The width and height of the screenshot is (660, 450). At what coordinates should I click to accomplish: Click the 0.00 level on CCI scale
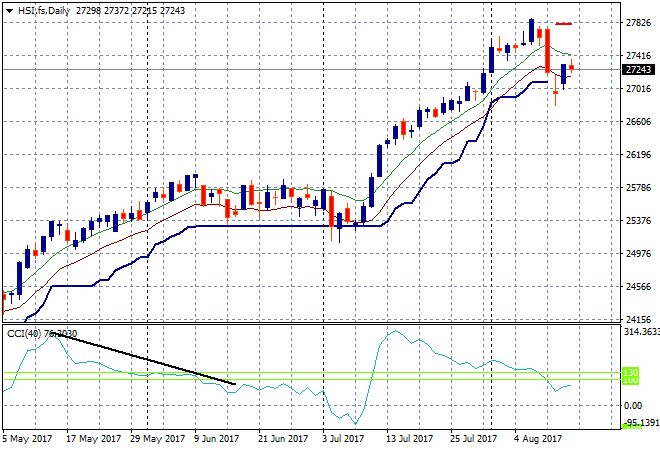pos(632,405)
